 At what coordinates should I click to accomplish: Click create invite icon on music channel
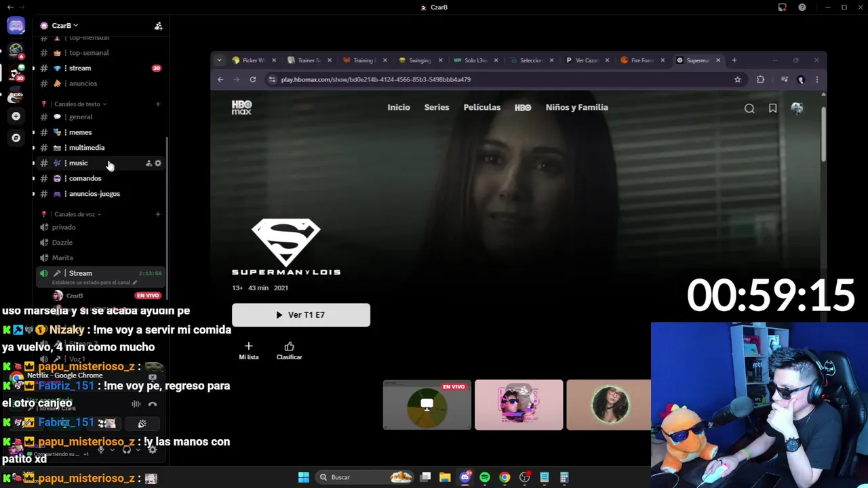(149, 163)
